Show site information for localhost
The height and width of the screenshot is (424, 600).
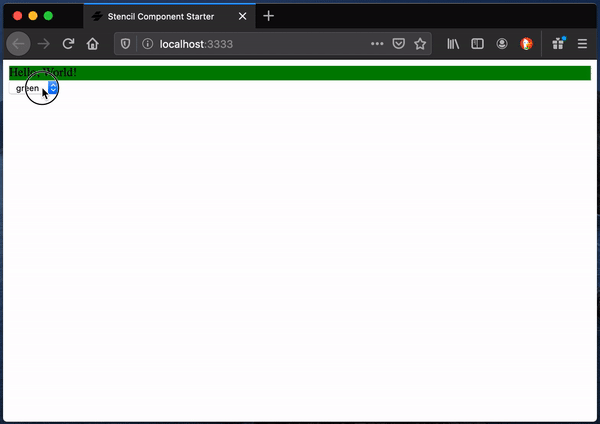(x=147, y=44)
